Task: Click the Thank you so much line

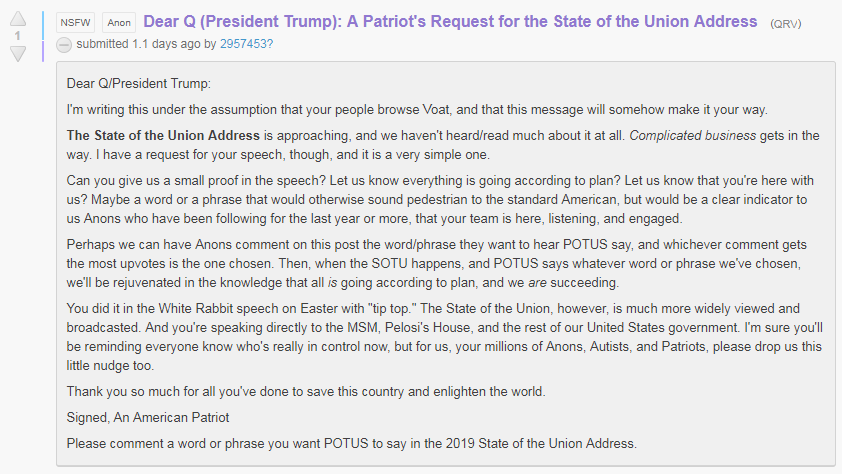Action: [x=306, y=391]
